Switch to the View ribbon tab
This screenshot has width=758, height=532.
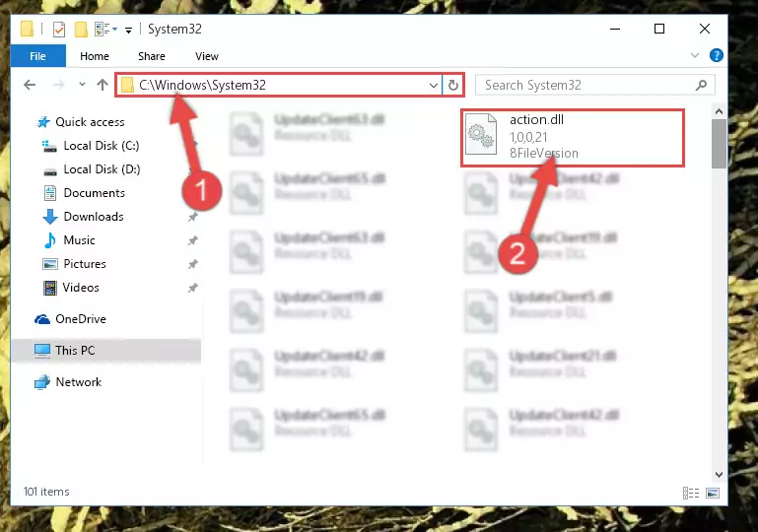pyautogui.click(x=206, y=56)
